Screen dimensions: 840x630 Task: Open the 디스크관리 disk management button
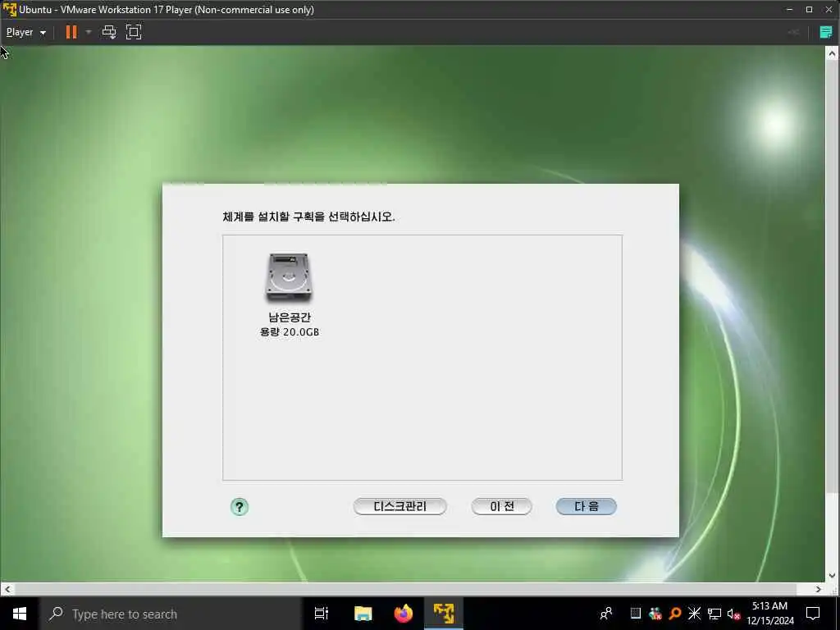(399, 506)
